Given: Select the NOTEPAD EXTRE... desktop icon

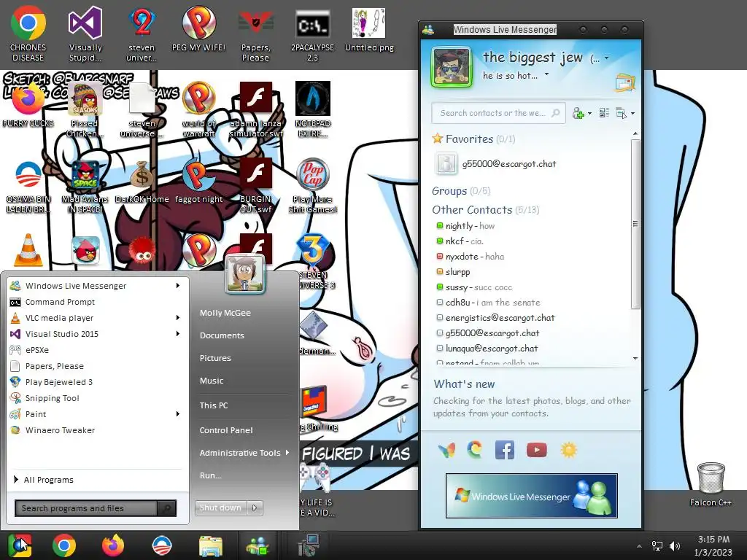Looking at the screenshot, I should click(312, 109).
